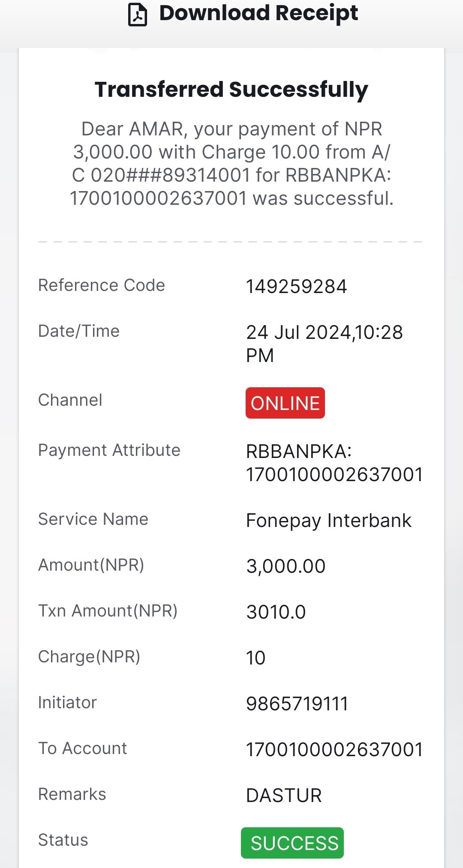Select the DASTUR remarks value
463x868 pixels.
pyautogui.click(x=284, y=796)
